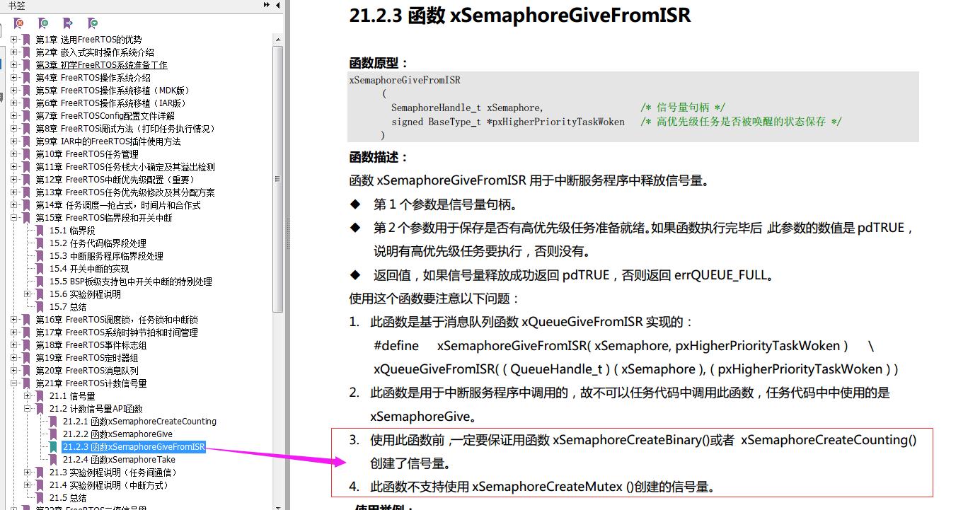Click the line 使用这个函数要注意以下问题：
Image resolution: width=980 pixels, height=510 pixels.
coord(435,299)
